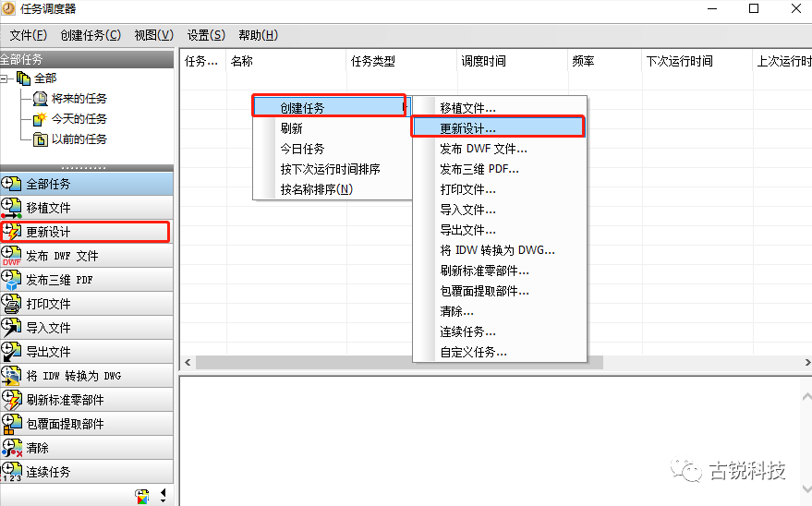
Task: Expand the 创建任务 submenu arrow
Action: (x=405, y=107)
